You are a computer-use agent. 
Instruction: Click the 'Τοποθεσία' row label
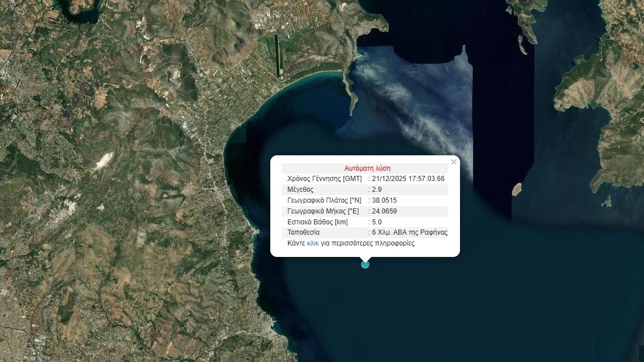(x=303, y=232)
